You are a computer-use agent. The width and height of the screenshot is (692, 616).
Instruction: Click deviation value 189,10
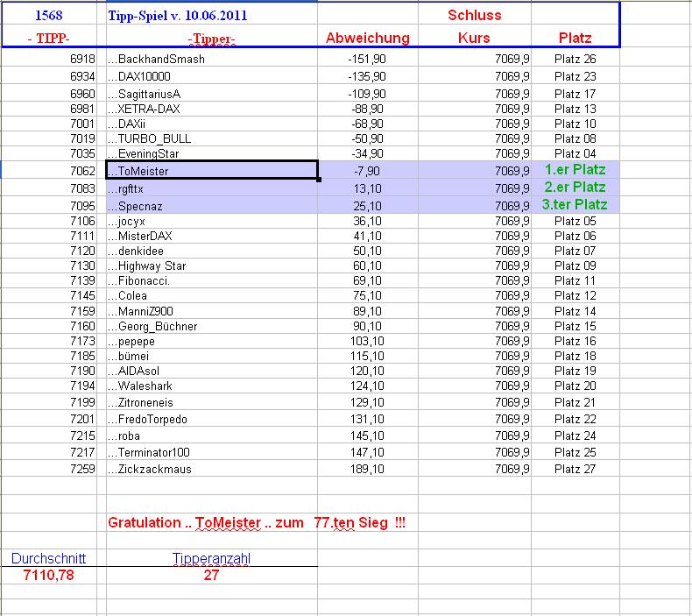click(368, 469)
